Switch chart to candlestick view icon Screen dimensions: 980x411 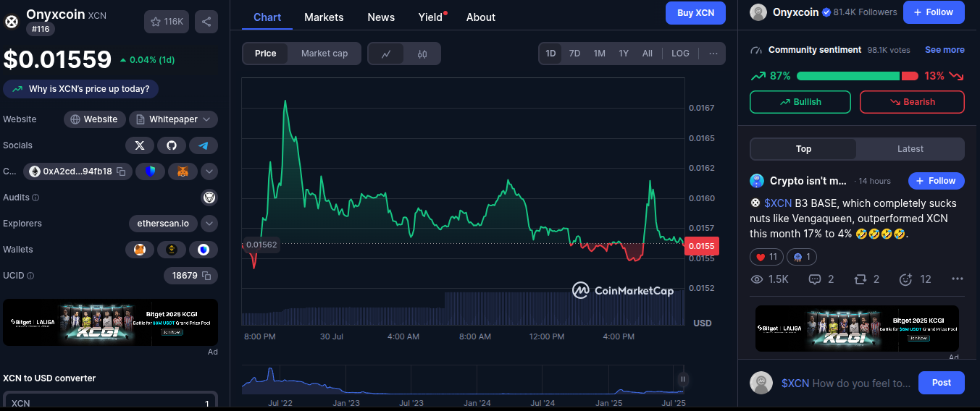(422, 54)
